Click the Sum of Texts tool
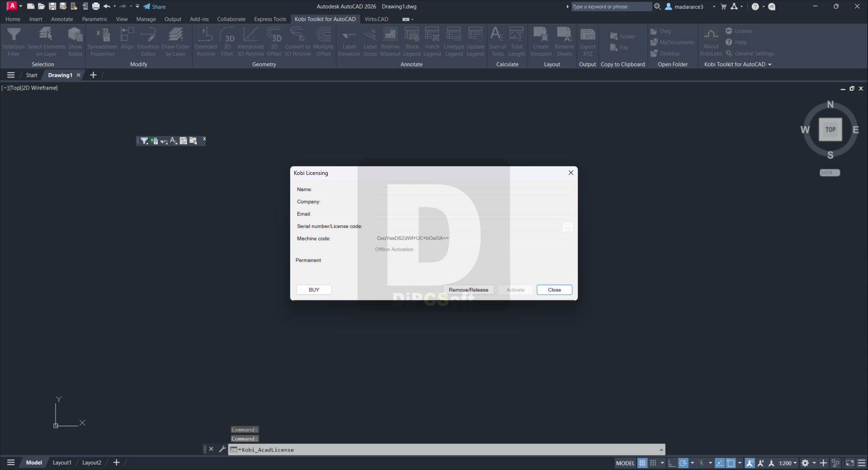This screenshot has width=868, height=470. (x=497, y=42)
